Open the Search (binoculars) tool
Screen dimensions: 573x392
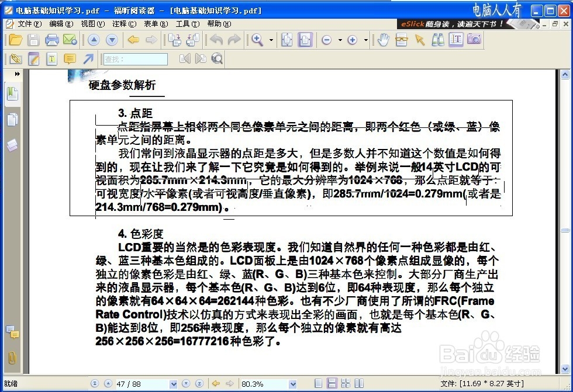438,40
